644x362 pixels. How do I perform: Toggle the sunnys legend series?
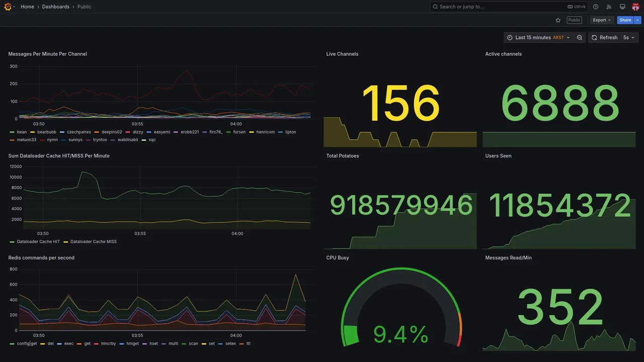[x=75, y=140]
